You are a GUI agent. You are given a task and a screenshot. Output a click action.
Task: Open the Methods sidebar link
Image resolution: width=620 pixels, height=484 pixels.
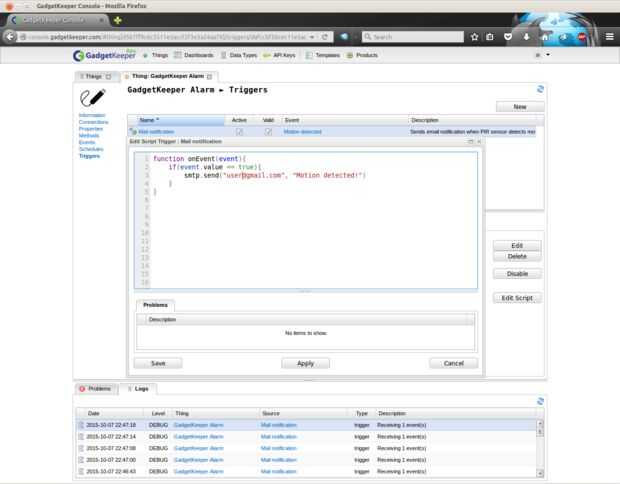(x=89, y=136)
